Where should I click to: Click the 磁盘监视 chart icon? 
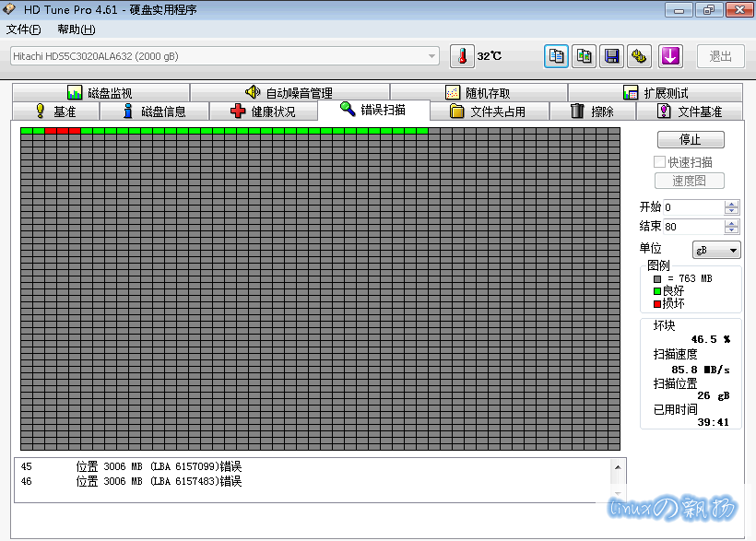(75, 92)
